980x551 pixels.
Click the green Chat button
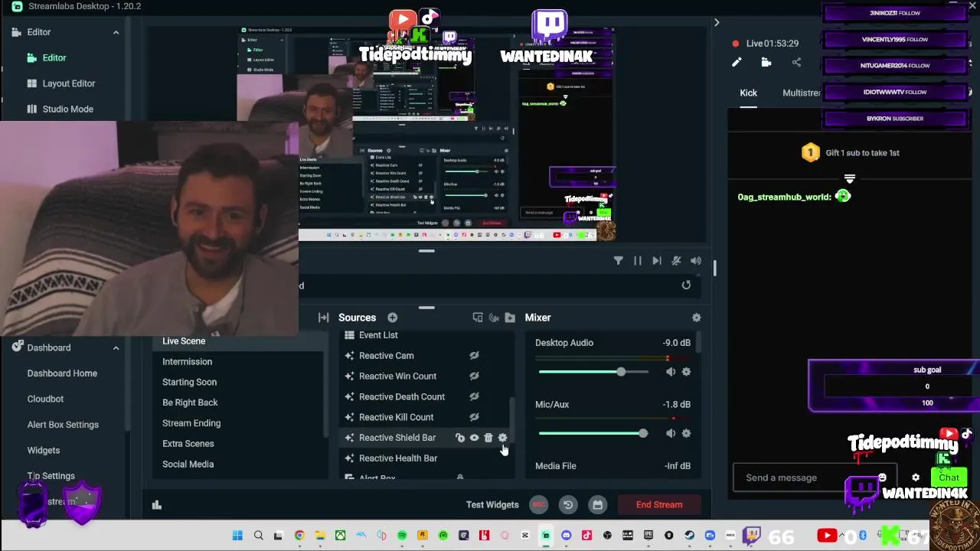point(949,478)
